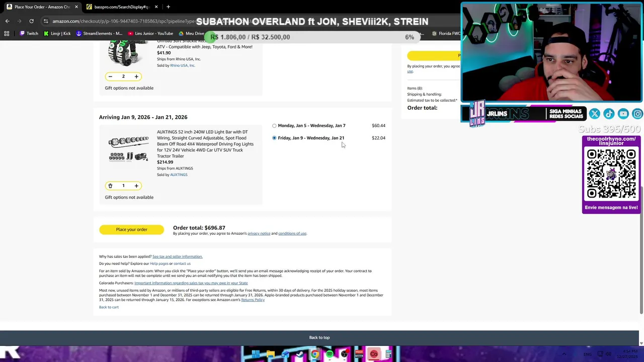Open the TikTok icon in stream overlay
The image size is (644, 362).
609,114
